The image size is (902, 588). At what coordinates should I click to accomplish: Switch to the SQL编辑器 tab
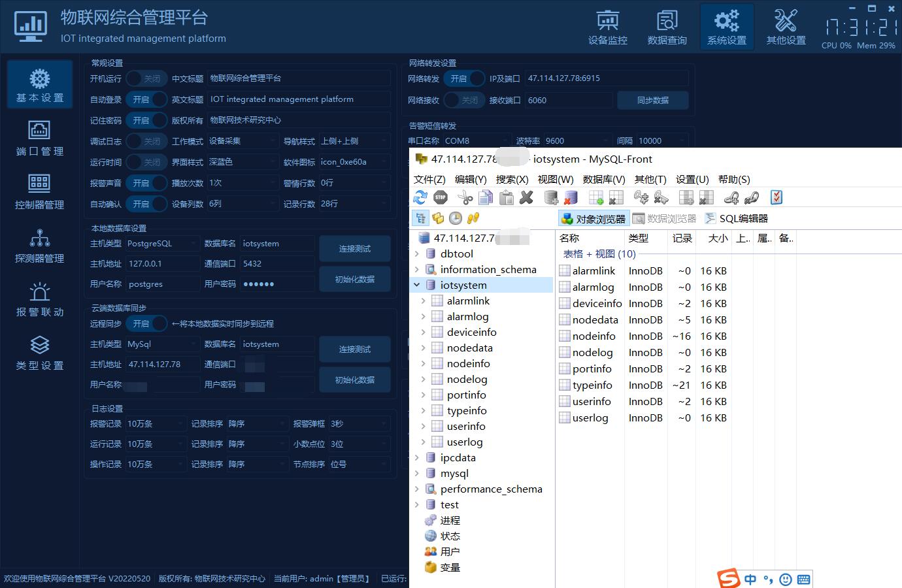click(737, 218)
